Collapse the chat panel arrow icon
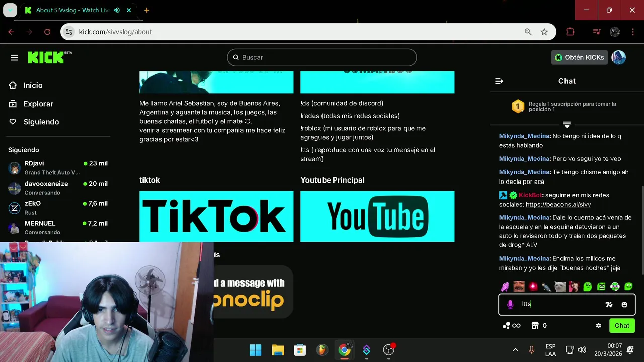644x362 pixels. (x=499, y=81)
